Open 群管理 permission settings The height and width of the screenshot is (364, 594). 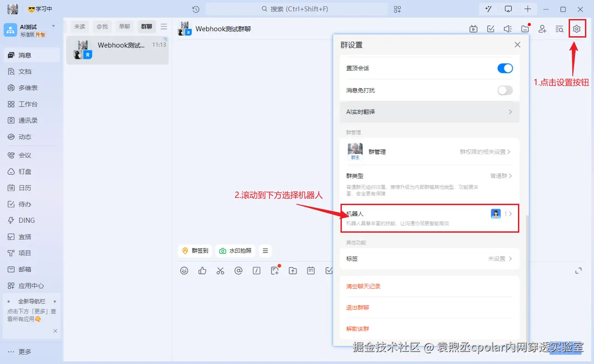pyautogui.click(x=430, y=152)
